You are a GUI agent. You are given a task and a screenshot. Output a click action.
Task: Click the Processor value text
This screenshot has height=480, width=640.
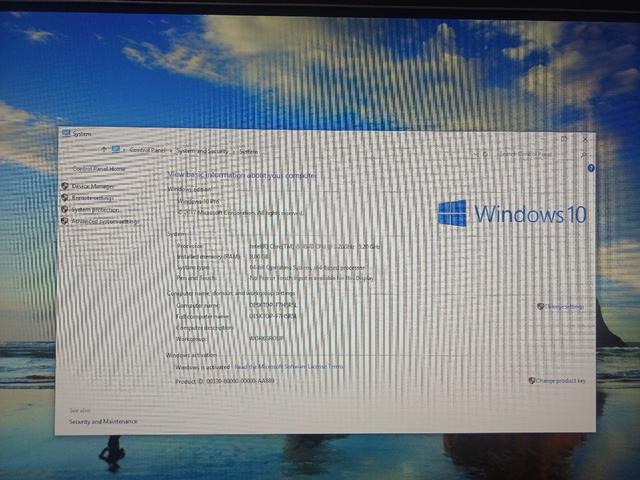315,247
